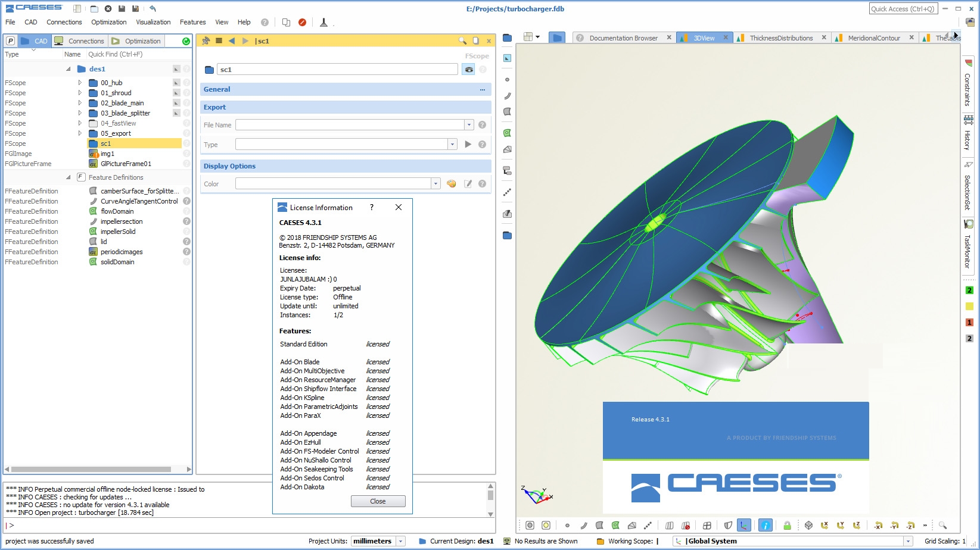980x550 pixels.
Task: Open the File Name dropdown
Action: coord(469,125)
